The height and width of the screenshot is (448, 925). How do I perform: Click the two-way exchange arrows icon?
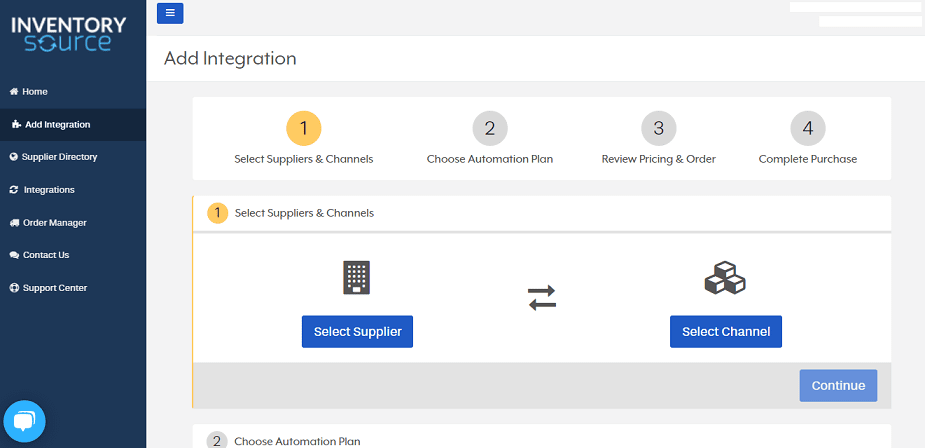click(x=542, y=297)
